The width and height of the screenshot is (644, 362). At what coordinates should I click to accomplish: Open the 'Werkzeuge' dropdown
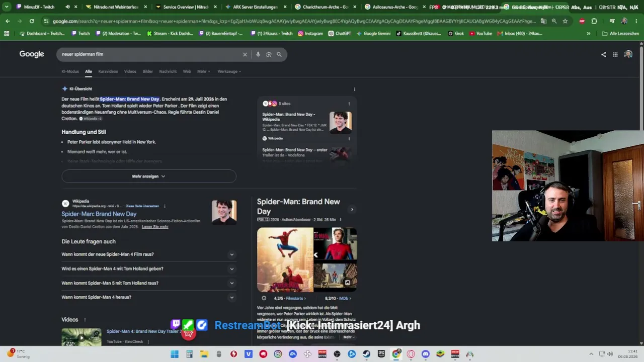tap(229, 71)
